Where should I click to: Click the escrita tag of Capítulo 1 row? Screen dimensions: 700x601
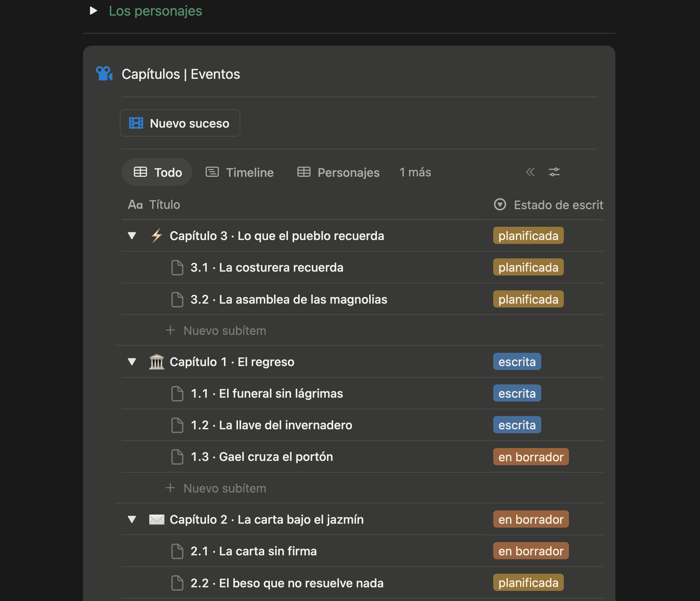coord(517,361)
